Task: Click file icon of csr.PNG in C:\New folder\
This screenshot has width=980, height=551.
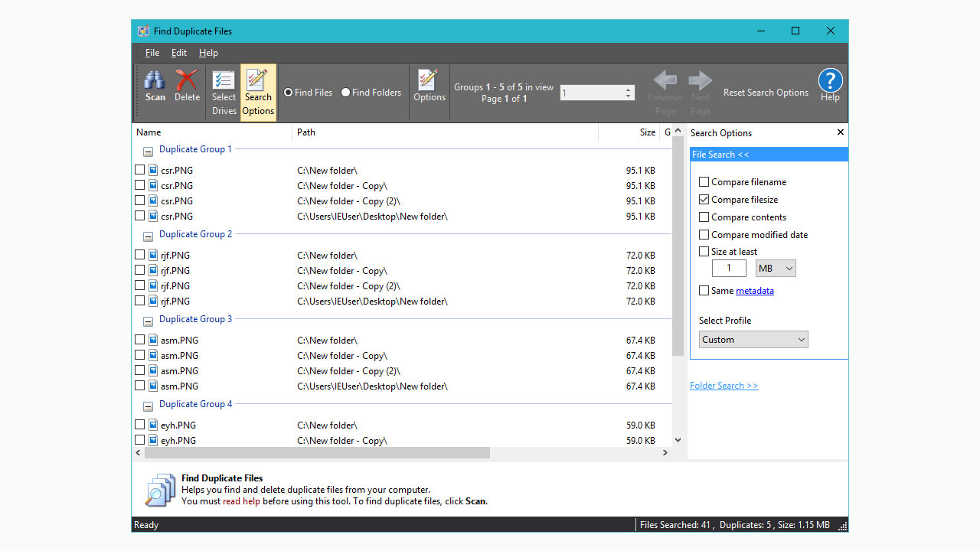Action: pyautogui.click(x=153, y=170)
